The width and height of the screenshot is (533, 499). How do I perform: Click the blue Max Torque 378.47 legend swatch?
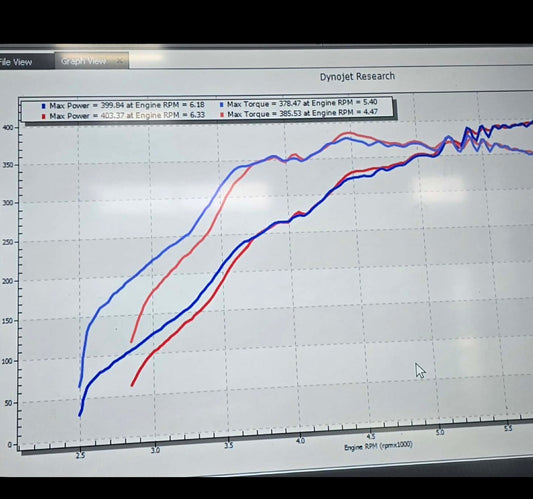pyautogui.click(x=222, y=105)
